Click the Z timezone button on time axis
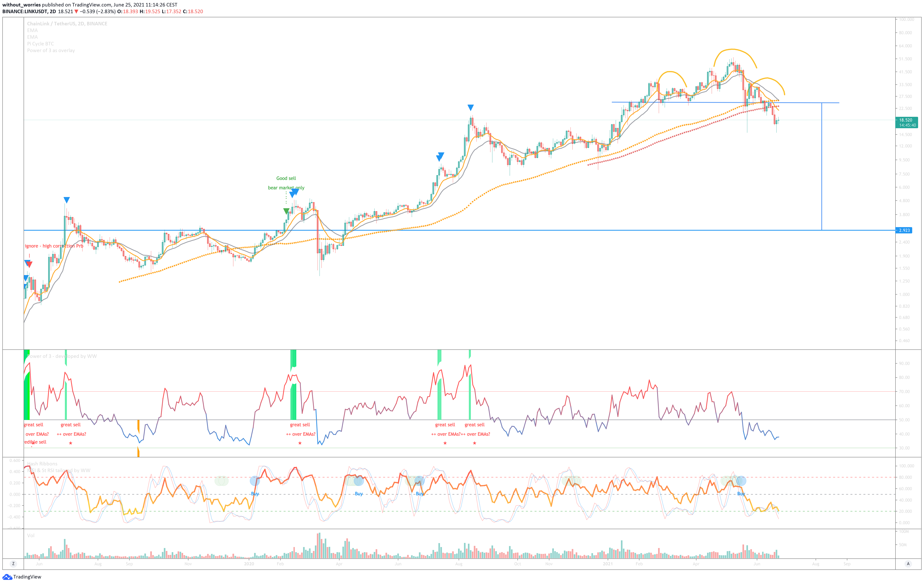The image size is (924, 584). point(13,564)
